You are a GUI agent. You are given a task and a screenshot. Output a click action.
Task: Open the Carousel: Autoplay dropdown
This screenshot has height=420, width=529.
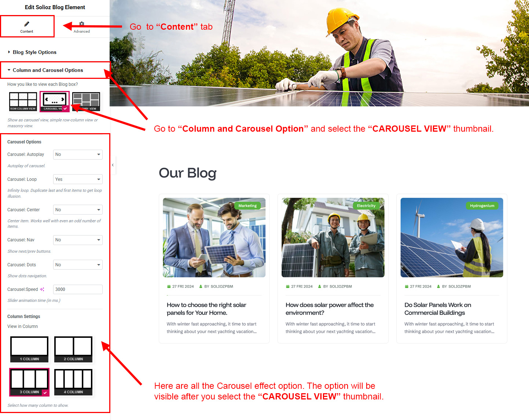78,154
